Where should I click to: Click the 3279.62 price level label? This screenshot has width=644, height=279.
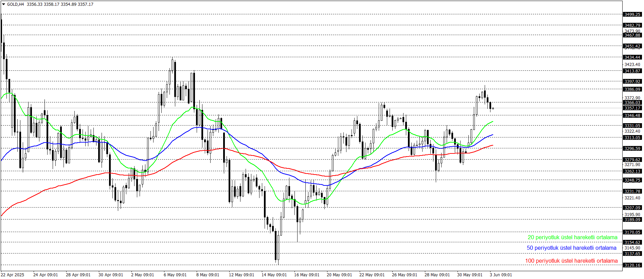(x=632, y=160)
